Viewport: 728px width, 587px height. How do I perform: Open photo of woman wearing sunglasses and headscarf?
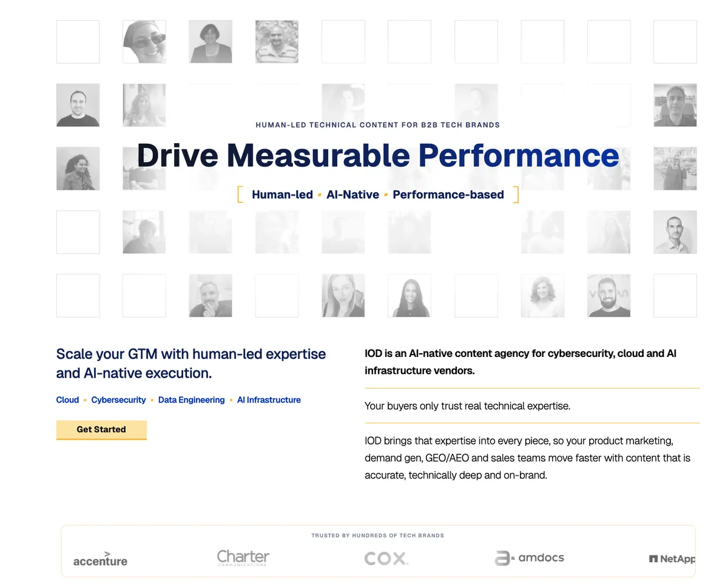[144, 42]
